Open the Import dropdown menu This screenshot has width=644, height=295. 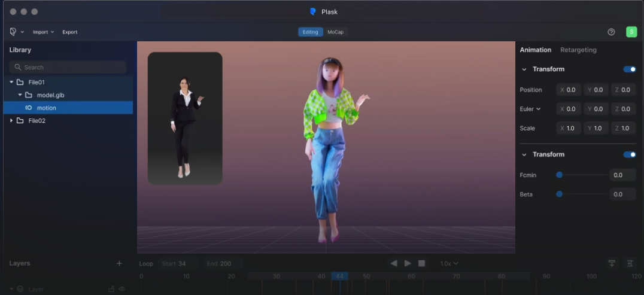tap(44, 32)
